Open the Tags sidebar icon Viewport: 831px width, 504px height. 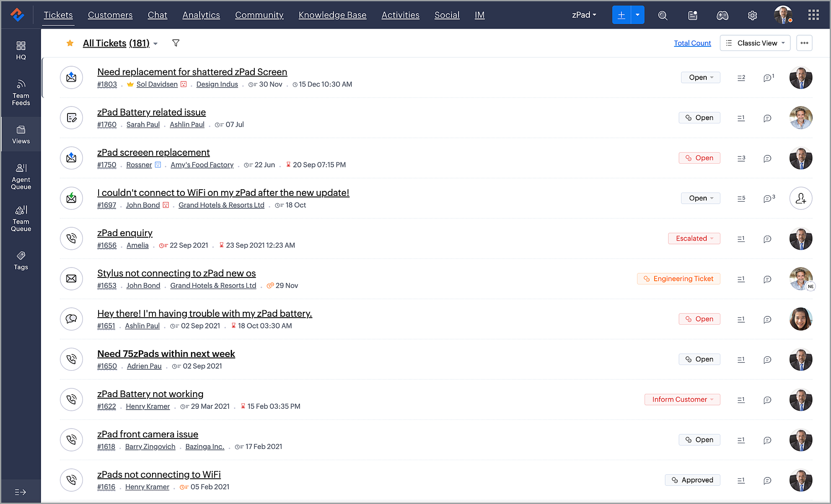click(21, 260)
